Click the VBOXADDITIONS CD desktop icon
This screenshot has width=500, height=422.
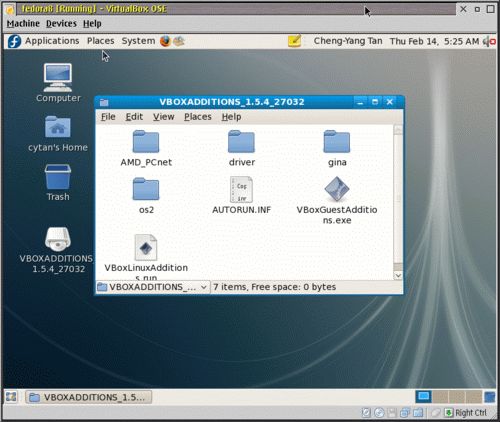point(58,239)
